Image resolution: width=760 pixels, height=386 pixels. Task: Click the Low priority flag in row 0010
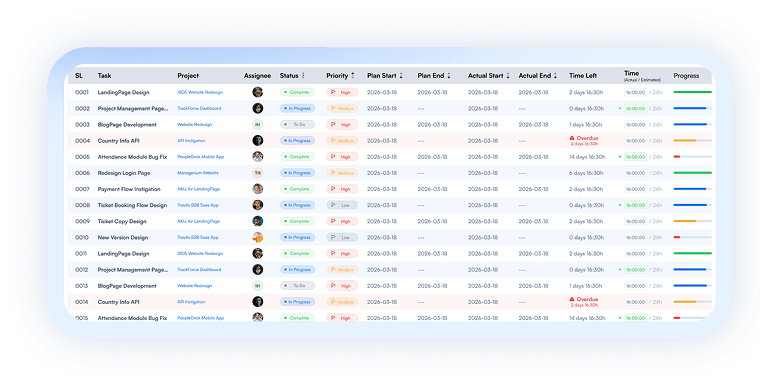(333, 238)
